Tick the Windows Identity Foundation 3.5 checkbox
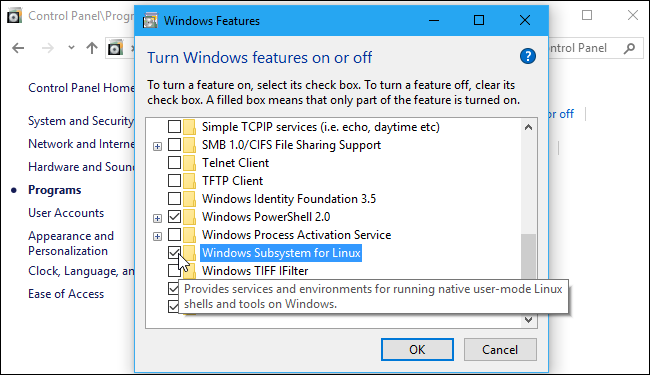Image resolution: width=650 pixels, height=375 pixels. pyautogui.click(x=175, y=199)
